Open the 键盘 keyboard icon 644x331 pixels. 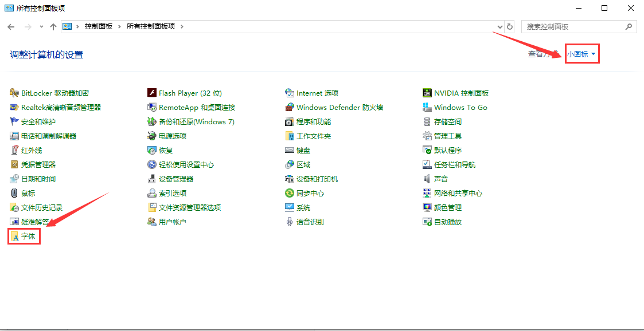pyautogui.click(x=290, y=150)
